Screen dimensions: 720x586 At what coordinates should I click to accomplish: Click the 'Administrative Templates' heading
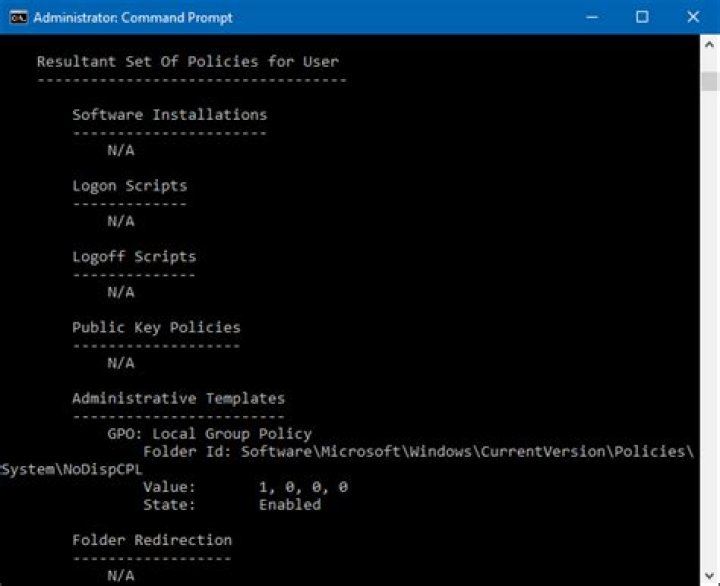pyautogui.click(x=178, y=398)
